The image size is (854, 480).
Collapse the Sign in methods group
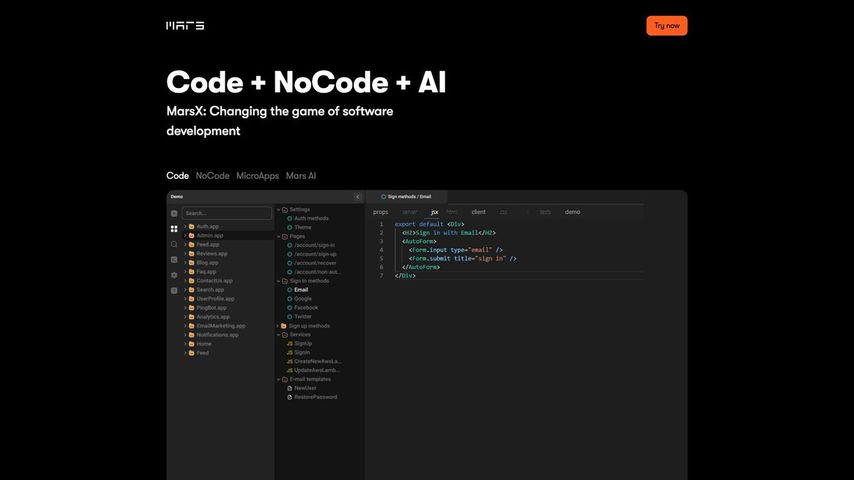coord(278,281)
